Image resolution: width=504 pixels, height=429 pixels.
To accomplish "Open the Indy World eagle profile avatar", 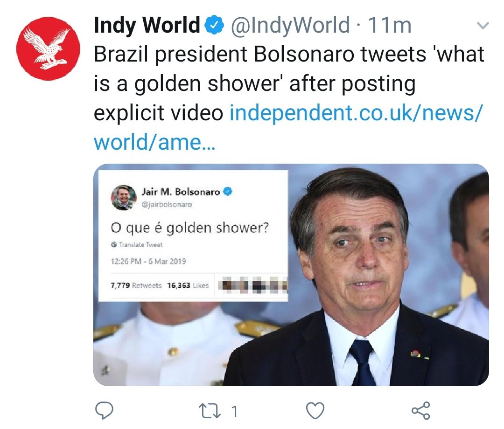I will click(48, 48).
